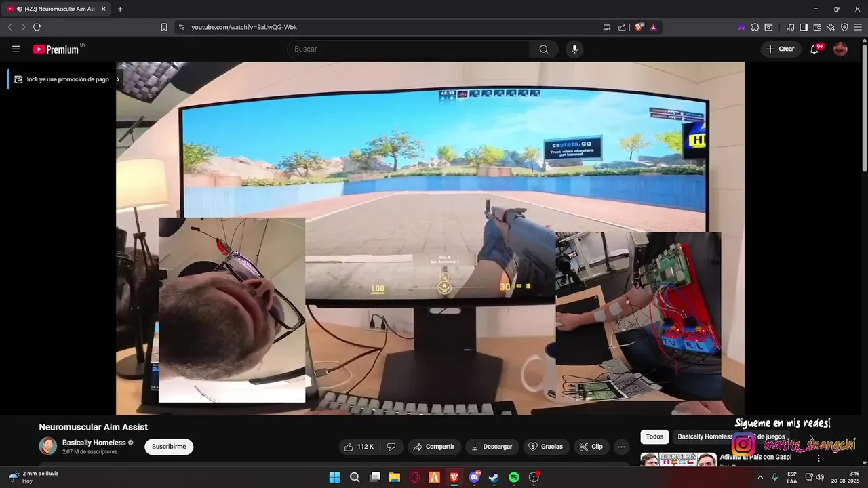Reload the page with refresh icon
This screenshot has width=868, height=488.
[37, 27]
